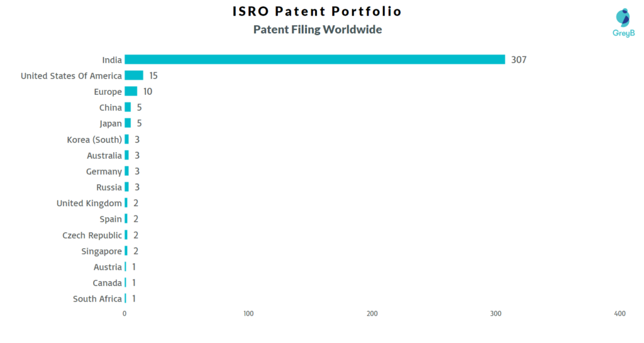Select the Europe bar
644x343 pixels.
click(x=131, y=91)
